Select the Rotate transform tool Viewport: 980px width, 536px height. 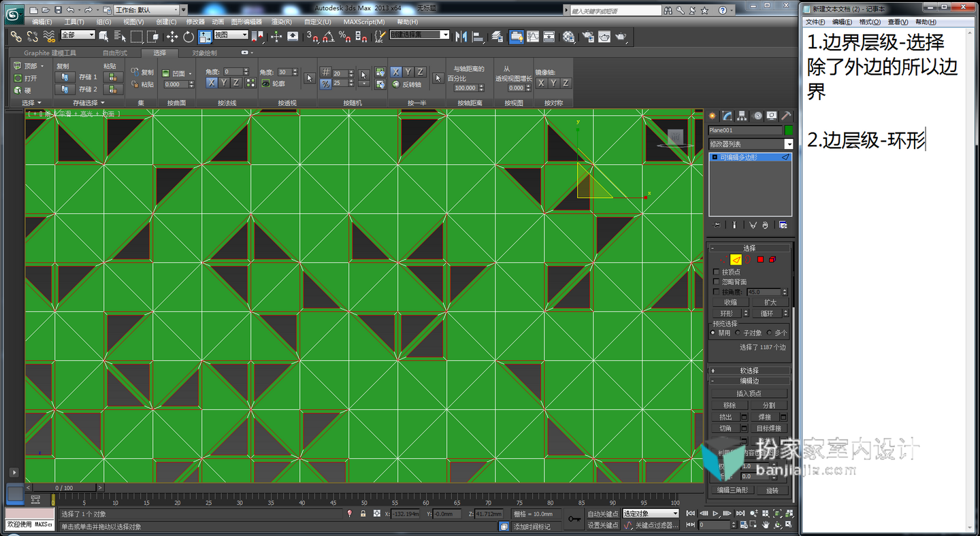click(x=189, y=37)
